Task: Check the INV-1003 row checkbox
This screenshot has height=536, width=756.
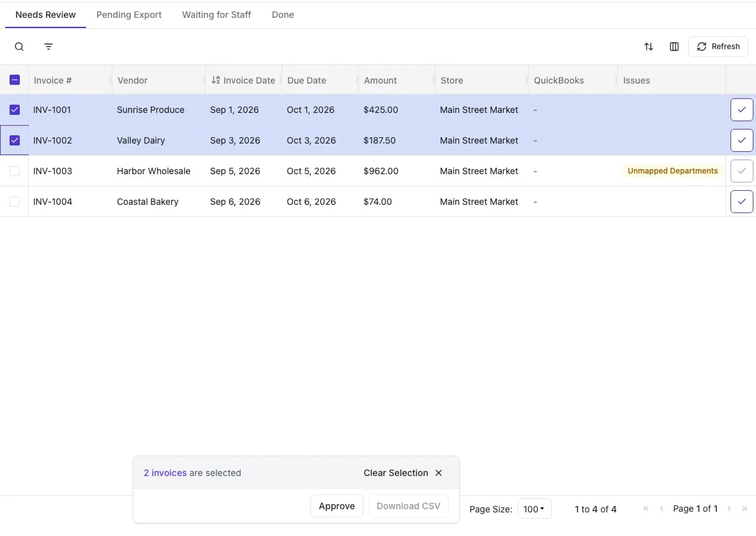Action: [x=15, y=171]
